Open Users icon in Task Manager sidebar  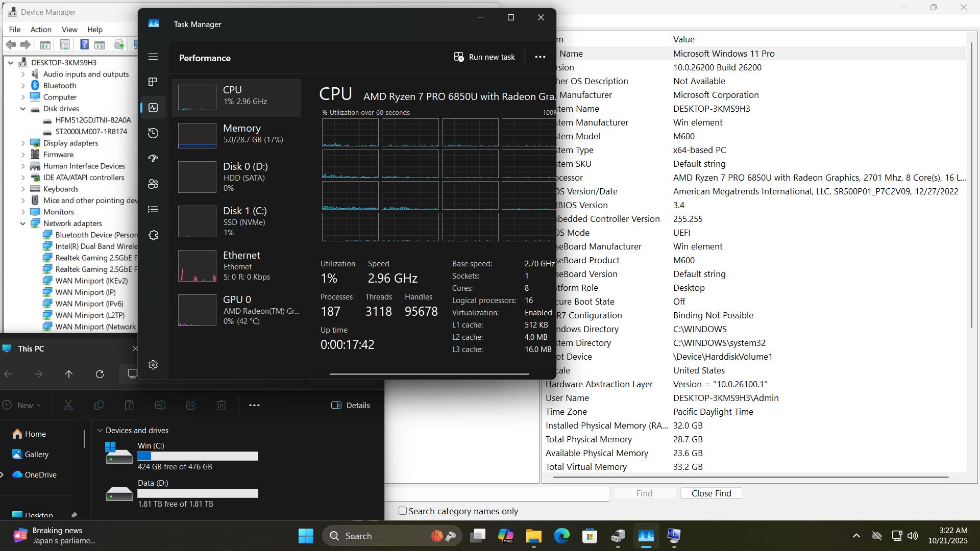coord(153,184)
